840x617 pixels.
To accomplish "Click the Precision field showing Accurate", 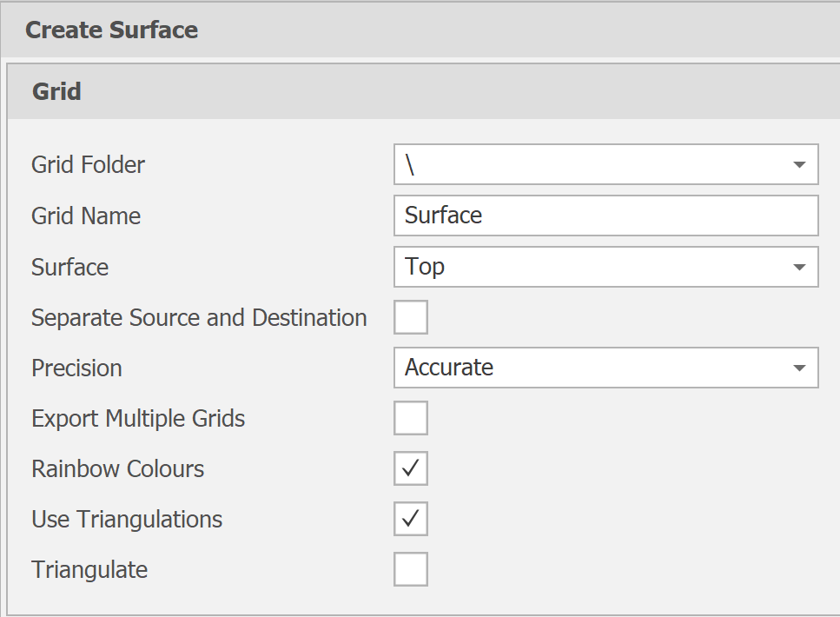I will click(591, 368).
